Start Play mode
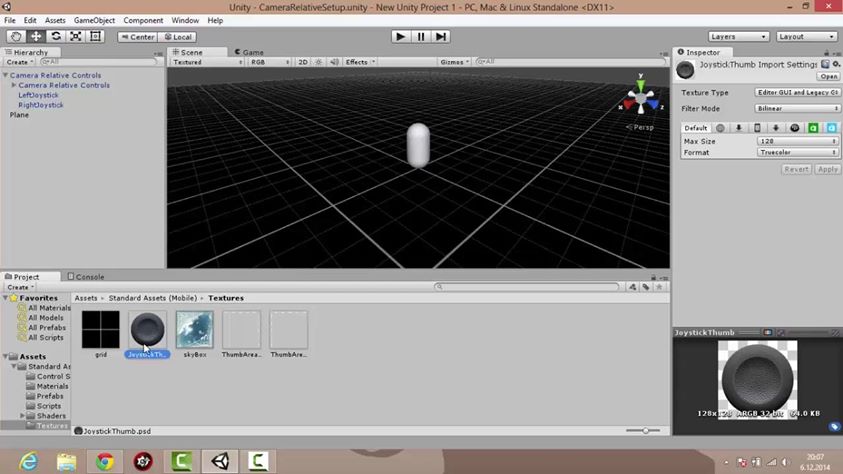 tap(401, 37)
